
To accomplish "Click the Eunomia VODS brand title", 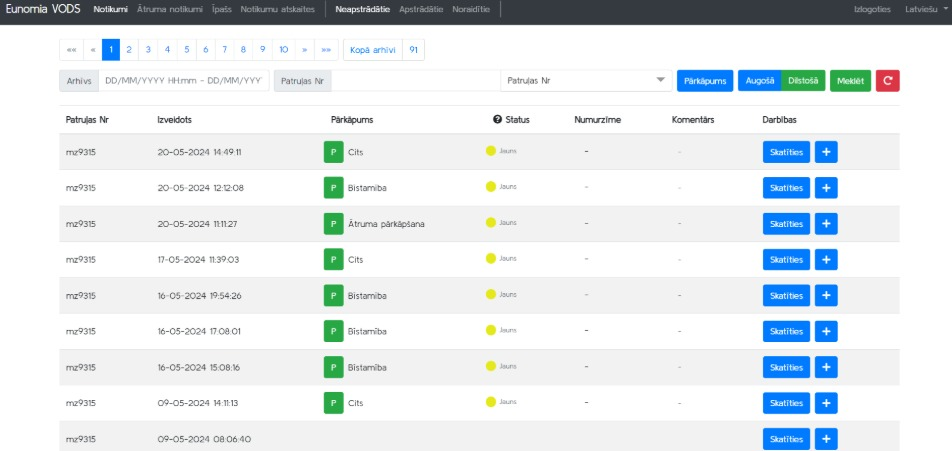I will (43, 10).
